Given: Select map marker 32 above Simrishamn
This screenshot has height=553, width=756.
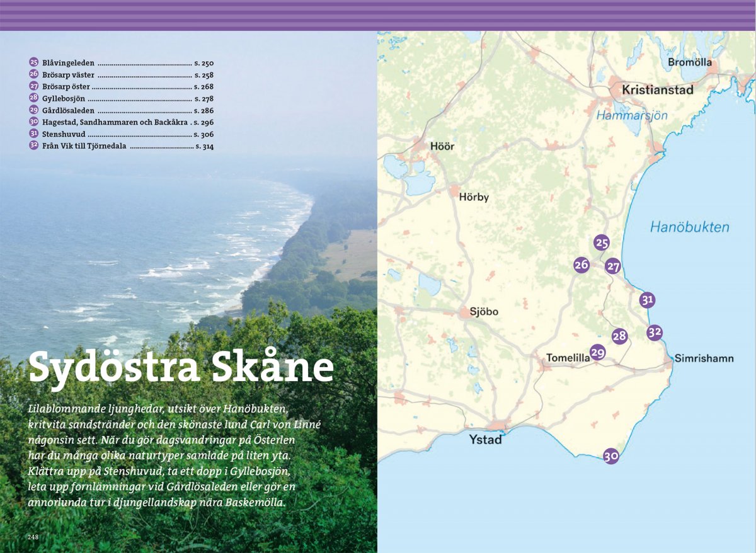Looking at the screenshot, I should pos(655,332).
